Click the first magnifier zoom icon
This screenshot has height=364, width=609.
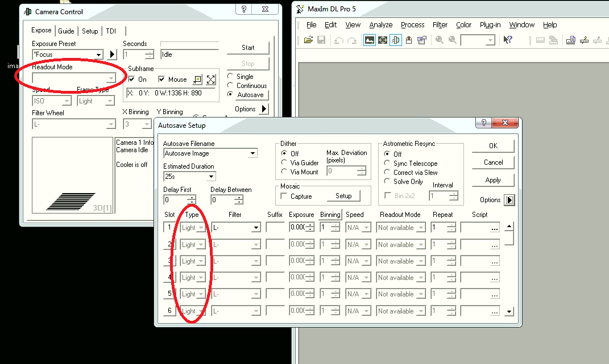coord(440,40)
